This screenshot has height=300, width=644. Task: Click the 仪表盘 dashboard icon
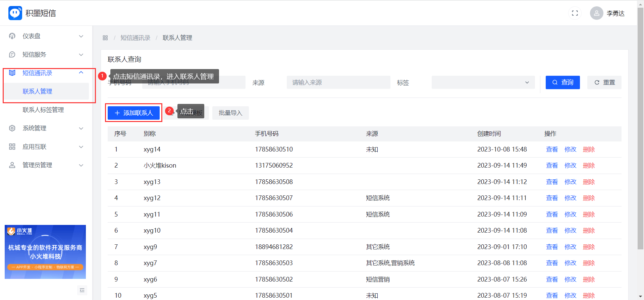tap(12, 36)
